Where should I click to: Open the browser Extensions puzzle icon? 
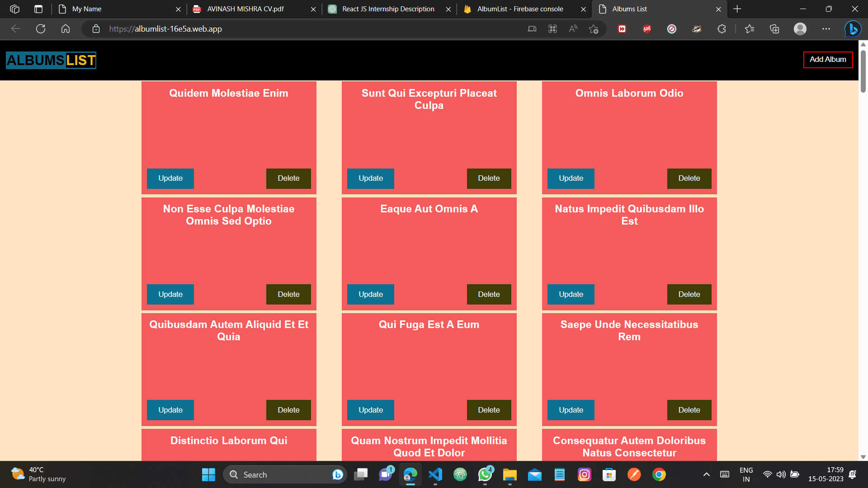coord(722,29)
